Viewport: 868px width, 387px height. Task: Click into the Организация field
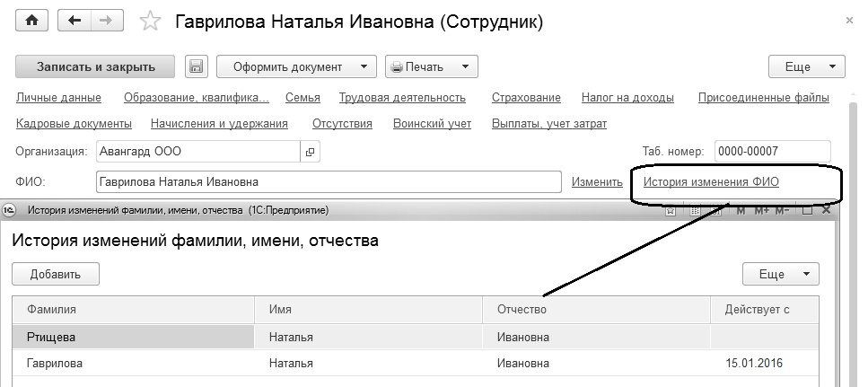tap(198, 152)
